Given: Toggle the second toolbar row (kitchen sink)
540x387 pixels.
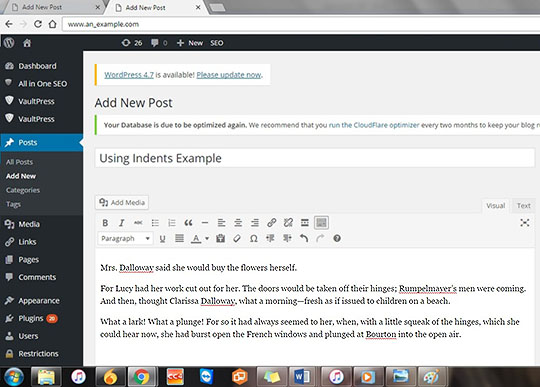Looking at the screenshot, I should (321, 223).
